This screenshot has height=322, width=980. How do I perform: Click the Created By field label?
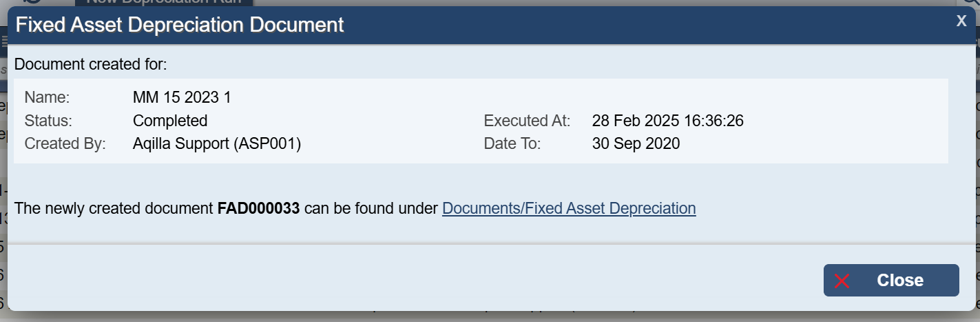coord(65,143)
